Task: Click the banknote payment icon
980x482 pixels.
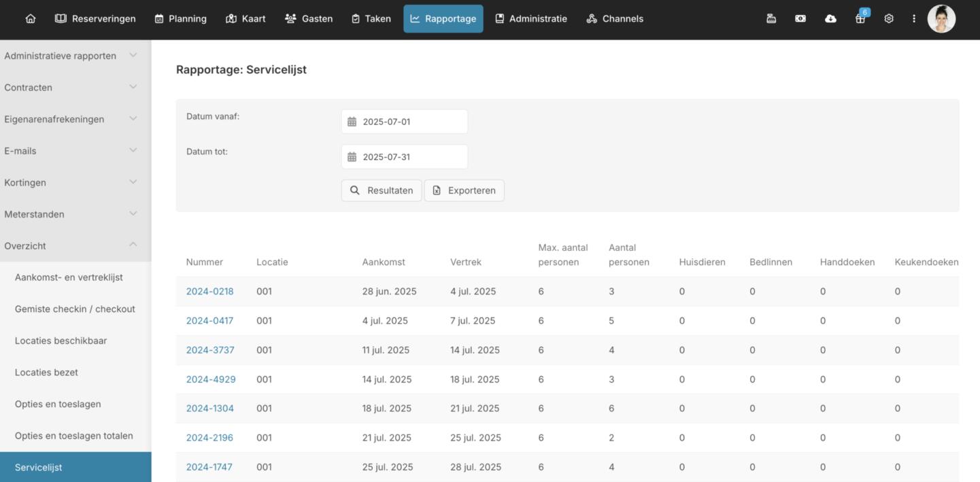Action: point(800,19)
